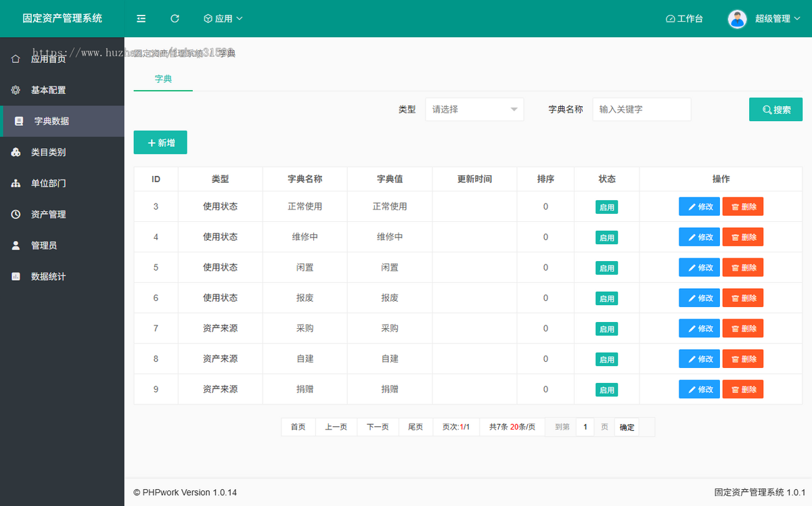812x506 pixels.
Task: Select the 类目类别 category icon in sidebar
Action: pyautogui.click(x=15, y=152)
